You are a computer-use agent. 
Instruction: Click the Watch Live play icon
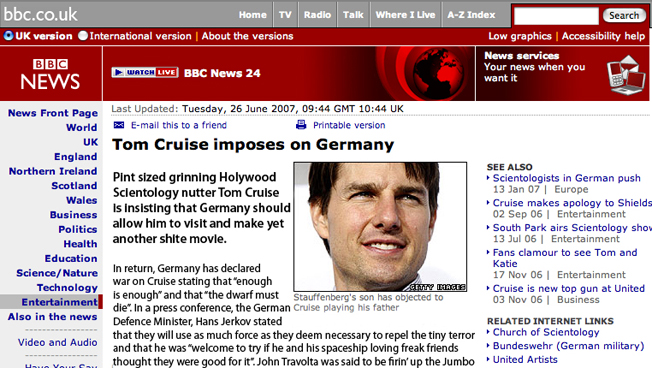pos(119,72)
